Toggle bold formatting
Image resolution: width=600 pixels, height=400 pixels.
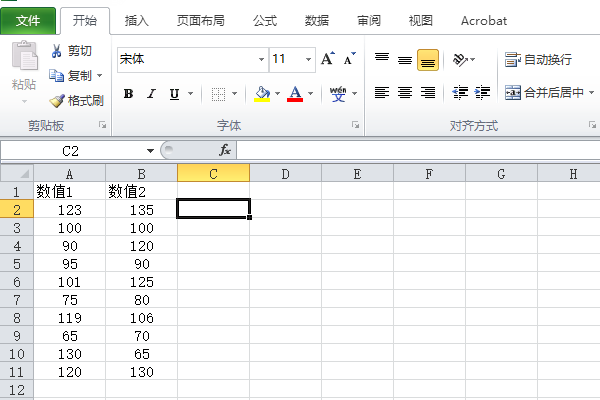129,93
